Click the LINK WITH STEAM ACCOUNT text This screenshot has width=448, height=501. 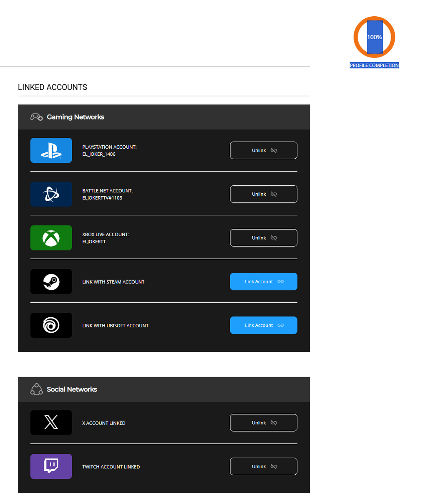click(x=113, y=282)
